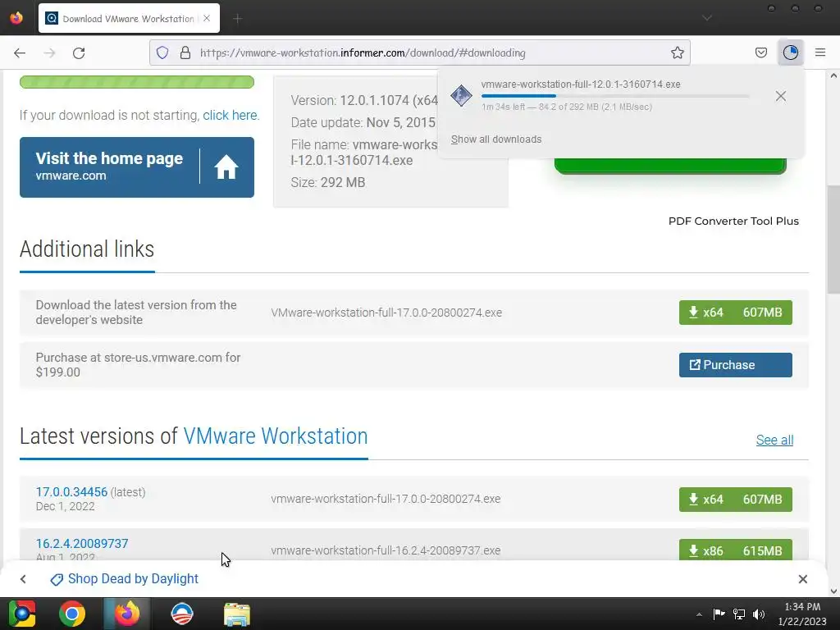Close the Download VMware Workstation tab
Screen dimensions: 840x630
click(x=207, y=18)
